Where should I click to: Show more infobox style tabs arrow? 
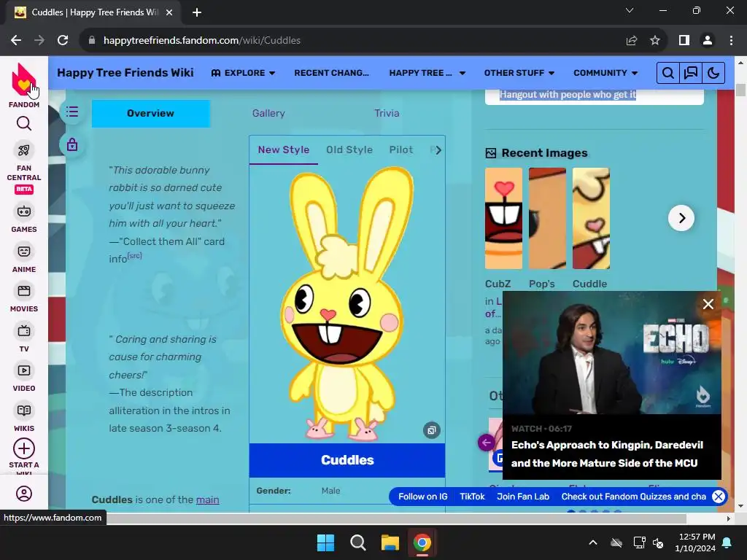pyautogui.click(x=438, y=150)
